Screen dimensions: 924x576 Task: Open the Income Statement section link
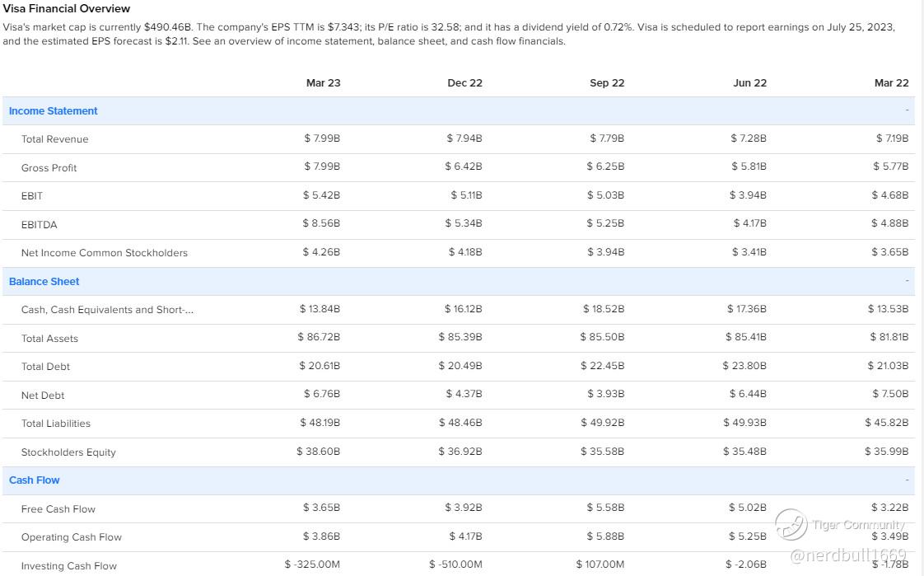[53, 111]
